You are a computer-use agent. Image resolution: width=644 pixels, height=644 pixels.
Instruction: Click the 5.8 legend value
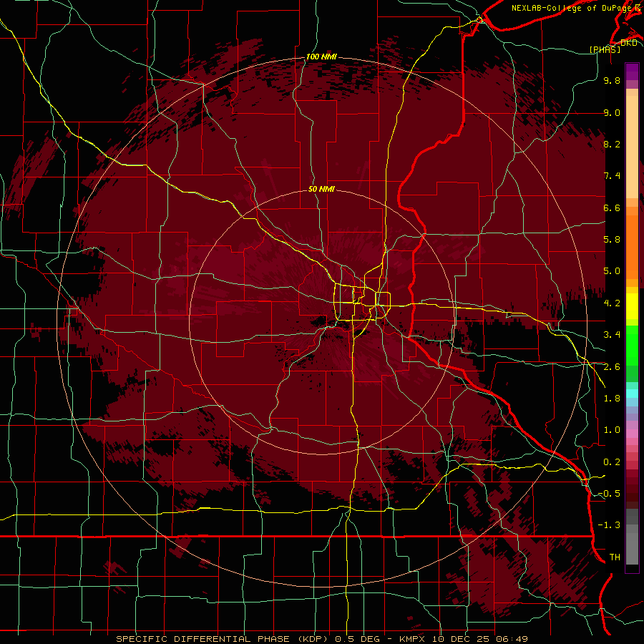[612, 240]
